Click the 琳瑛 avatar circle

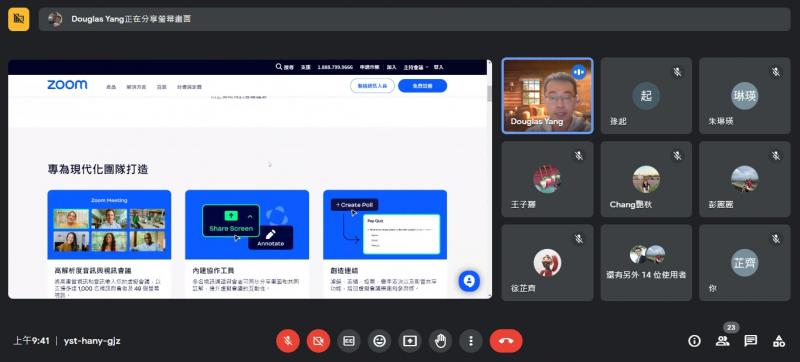744,96
